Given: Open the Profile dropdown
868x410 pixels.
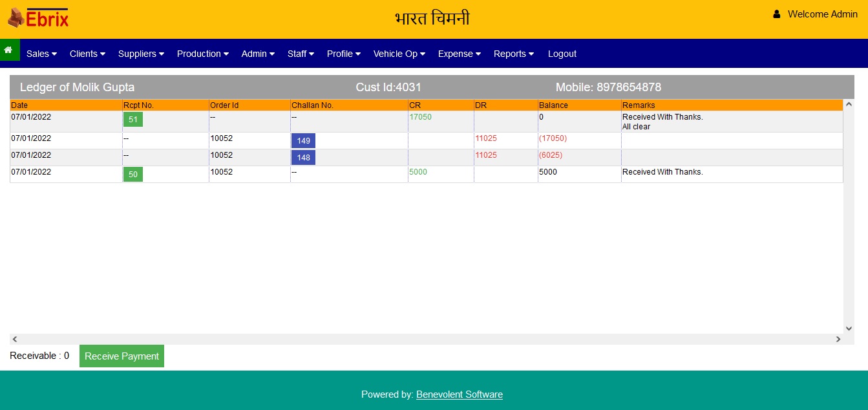Looking at the screenshot, I should pos(343,54).
